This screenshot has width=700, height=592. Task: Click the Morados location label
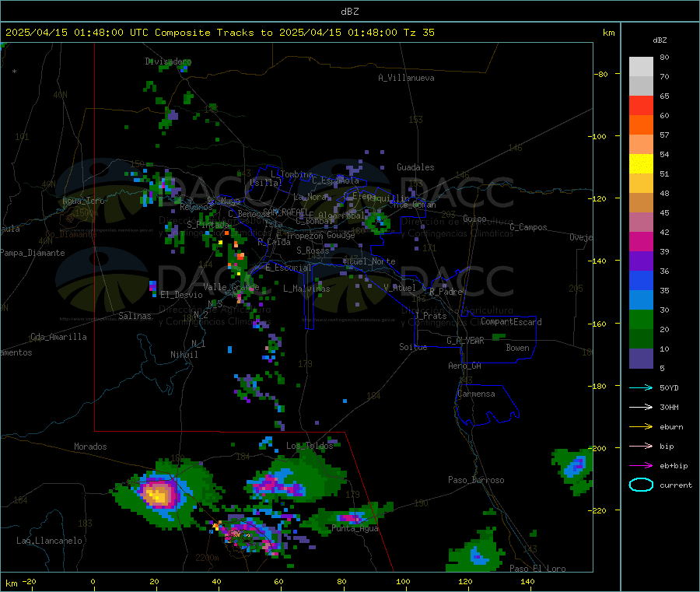[90, 447]
